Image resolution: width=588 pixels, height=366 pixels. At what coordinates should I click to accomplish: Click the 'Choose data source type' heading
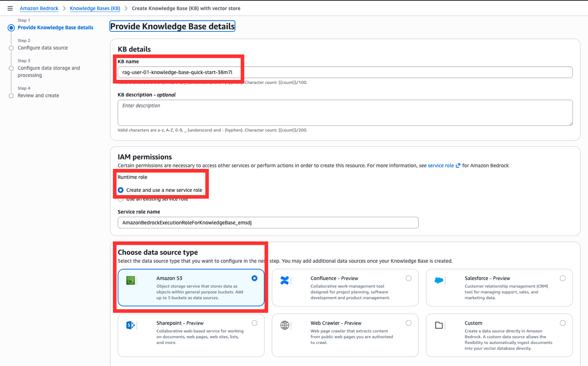158,252
